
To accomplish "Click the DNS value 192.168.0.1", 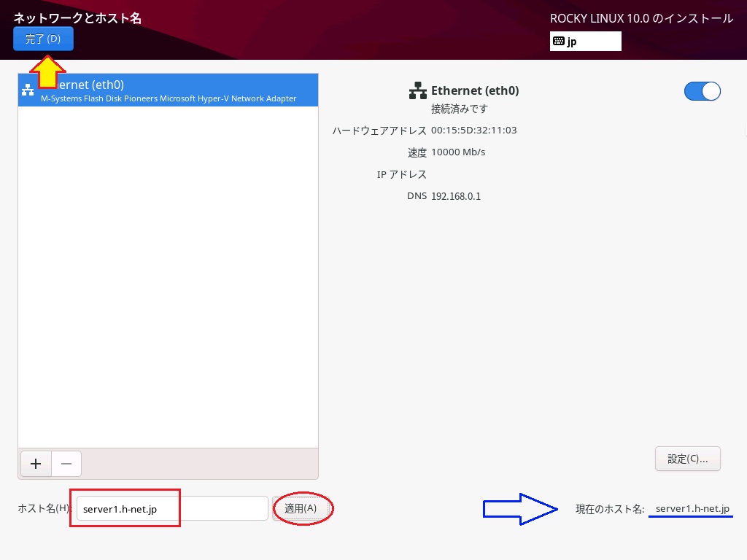I will tap(456, 196).
